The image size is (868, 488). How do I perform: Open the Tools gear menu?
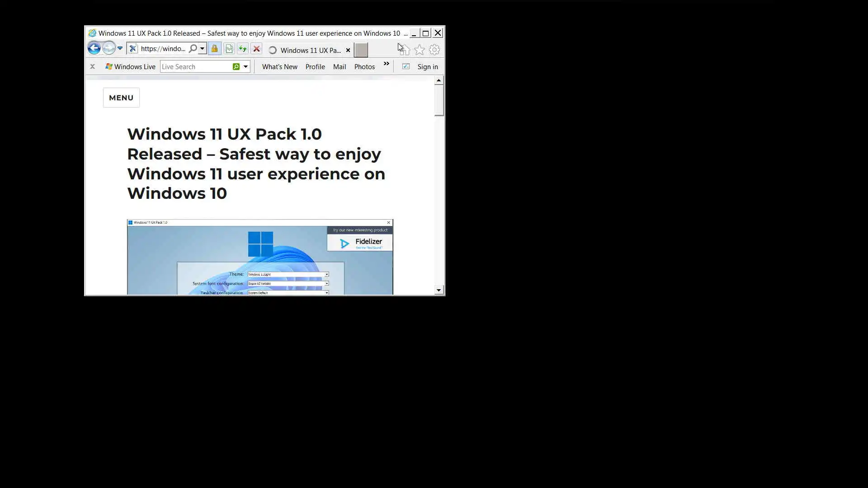click(434, 50)
